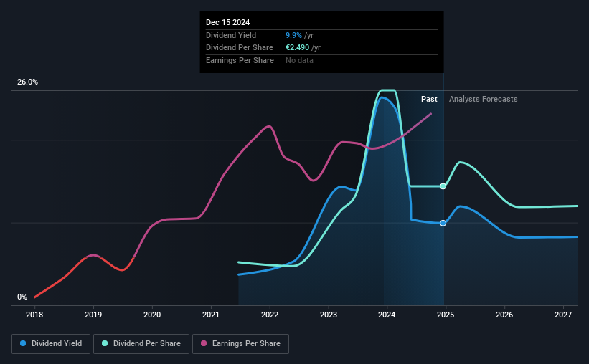
Task: Click the 9.9% dividend yield value
Action: click(293, 35)
